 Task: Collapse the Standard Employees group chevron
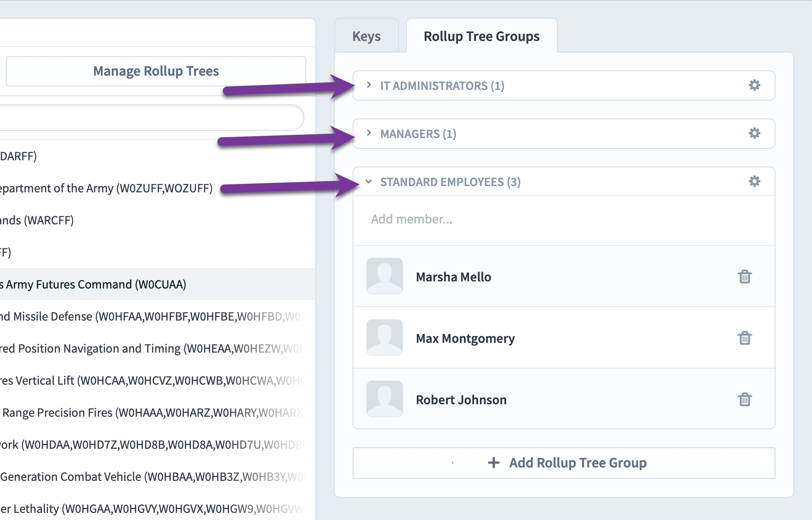(369, 181)
